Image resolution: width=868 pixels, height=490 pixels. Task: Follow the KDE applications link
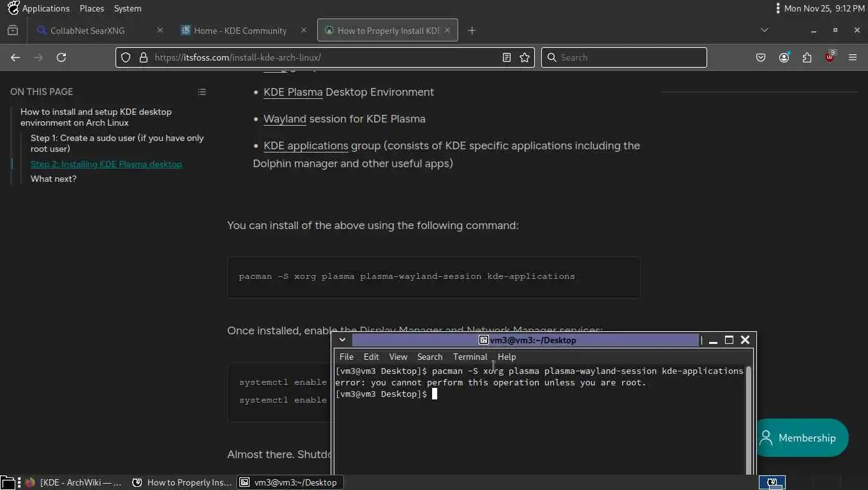[306, 145]
